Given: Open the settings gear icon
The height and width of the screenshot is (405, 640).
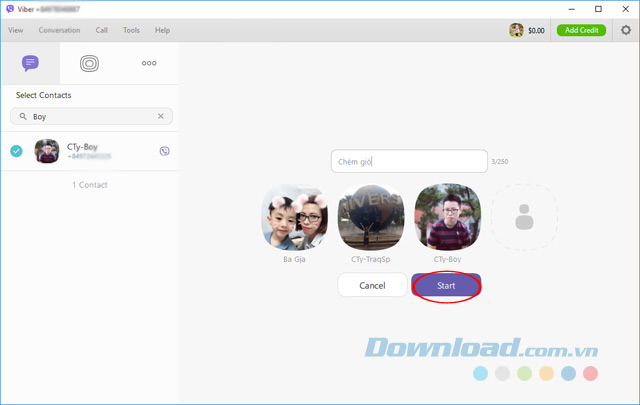Looking at the screenshot, I should pyautogui.click(x=626, y=30).
